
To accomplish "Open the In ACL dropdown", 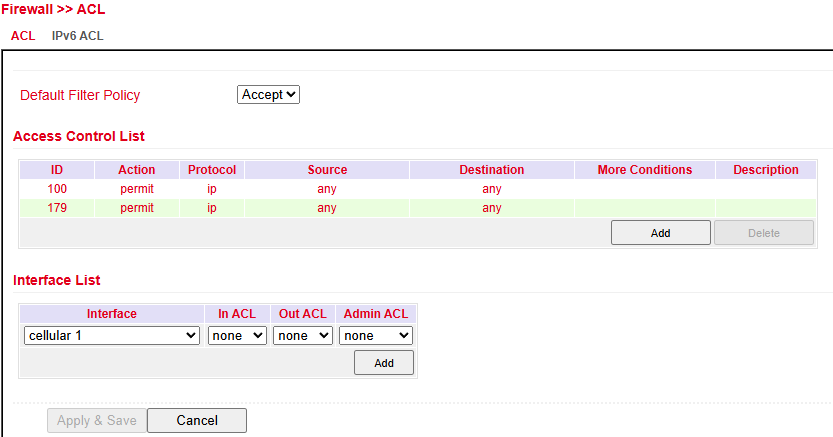I will [237, 336].
